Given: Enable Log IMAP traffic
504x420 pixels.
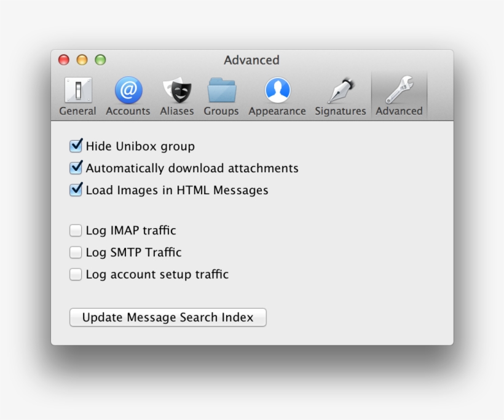Looking at the screenshot, I should [76, 230].
